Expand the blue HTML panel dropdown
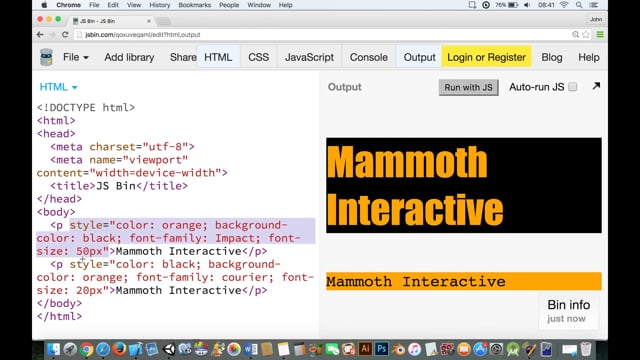Screen dimensions: 640x360 (58, 87)
